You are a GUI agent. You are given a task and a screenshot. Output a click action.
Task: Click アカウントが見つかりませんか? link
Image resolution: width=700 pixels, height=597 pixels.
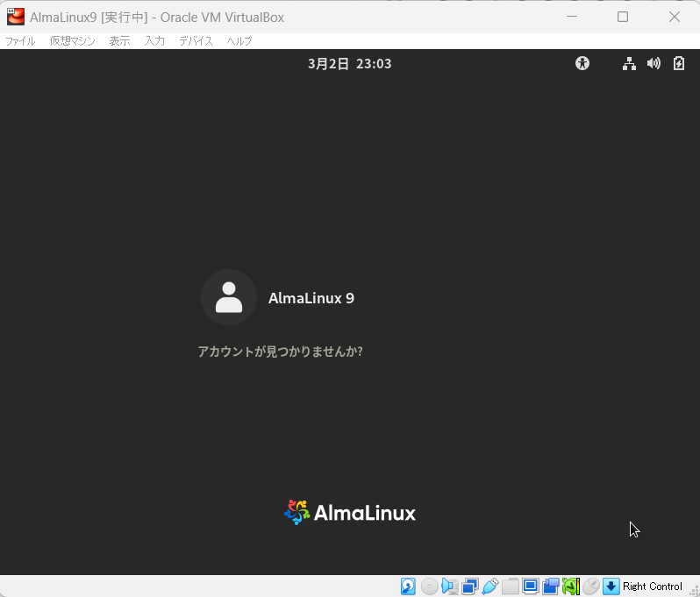(x=281, y=352)
